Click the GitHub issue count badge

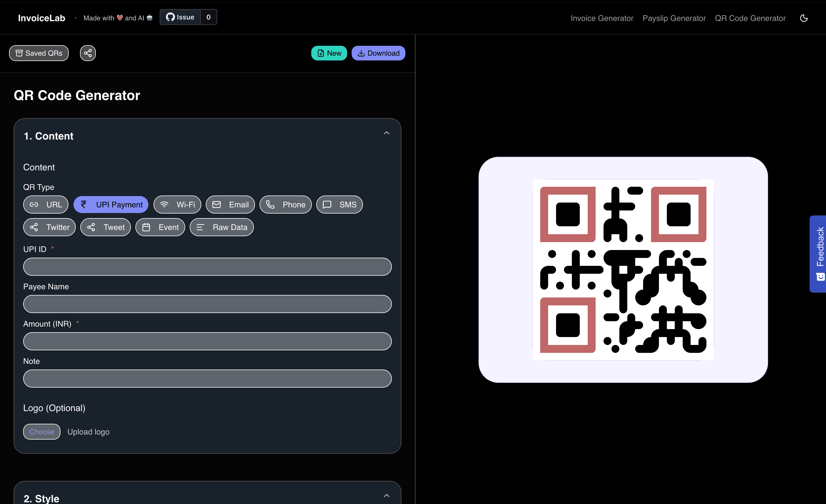coord(209,17)
